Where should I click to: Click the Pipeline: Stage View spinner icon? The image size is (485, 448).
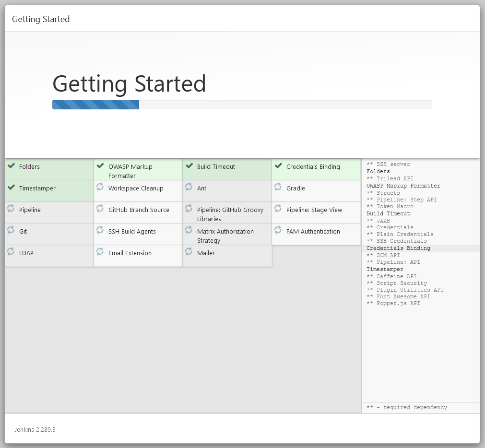[x=278, y=210]
